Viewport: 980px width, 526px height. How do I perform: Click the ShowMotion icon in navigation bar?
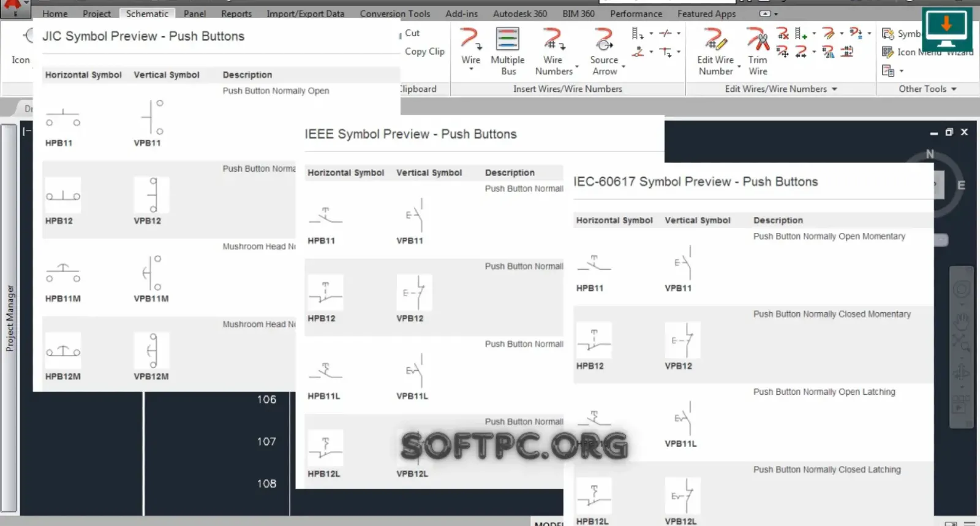coord(960,403)
